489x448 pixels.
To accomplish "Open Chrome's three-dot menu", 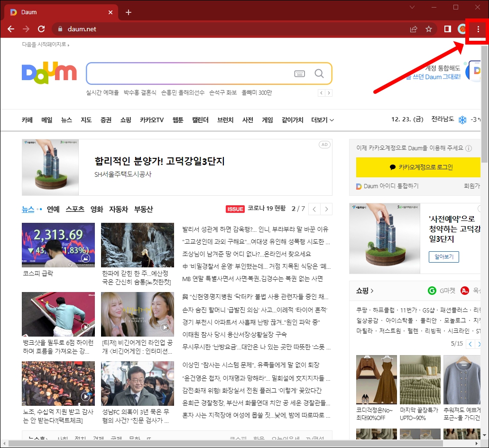I will click(478, 28).
